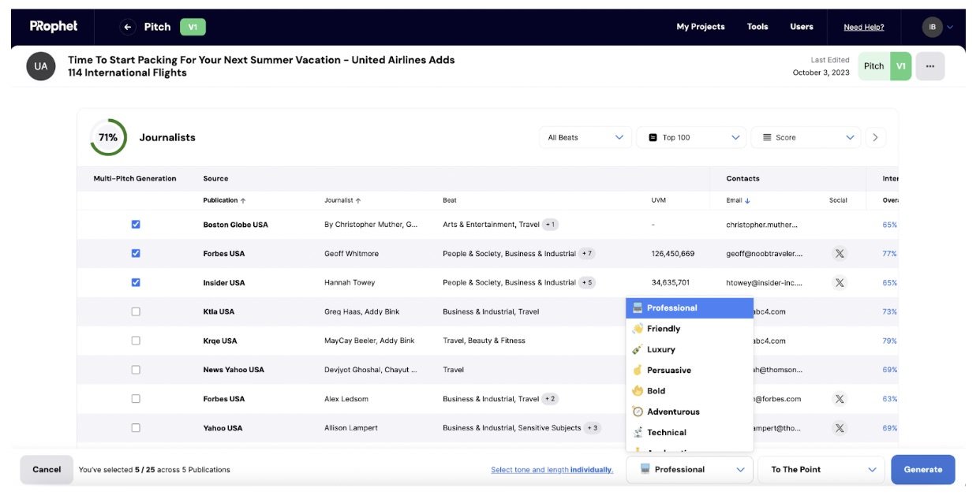980x503 pixels.
Task: Open Users in top navigation
Action: click(802, 27)
